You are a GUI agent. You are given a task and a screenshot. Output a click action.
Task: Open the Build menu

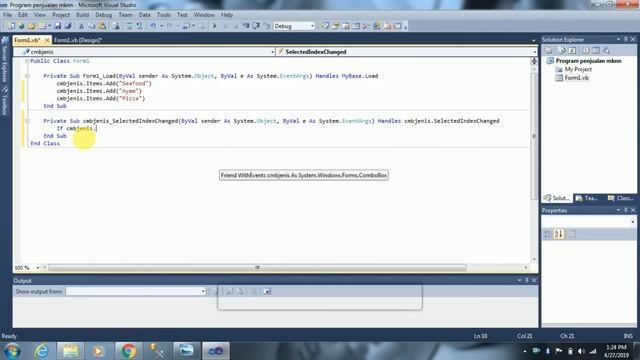pyautogui.click(x=82, y=15)
